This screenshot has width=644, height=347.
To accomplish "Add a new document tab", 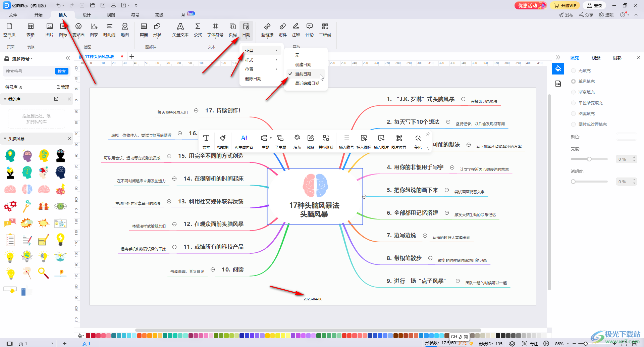I will 132,56.
